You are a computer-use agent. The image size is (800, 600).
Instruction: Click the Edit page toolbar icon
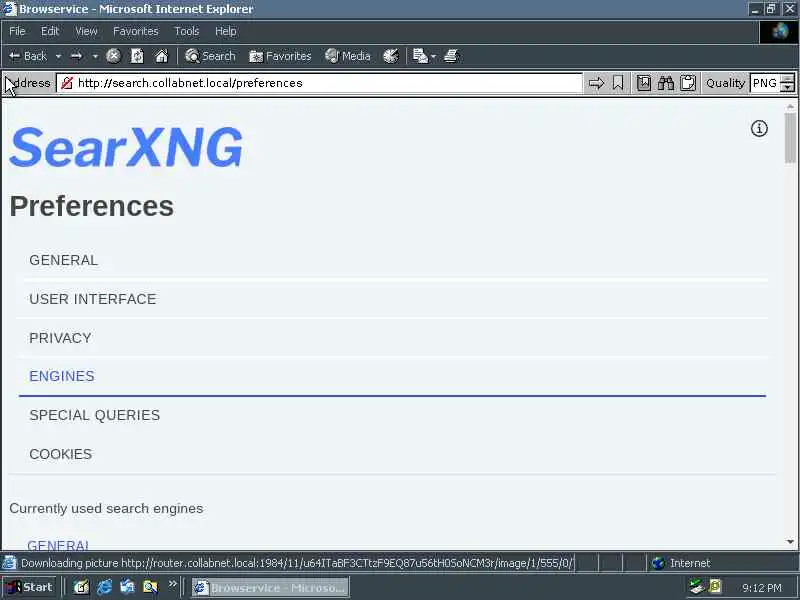420,56
